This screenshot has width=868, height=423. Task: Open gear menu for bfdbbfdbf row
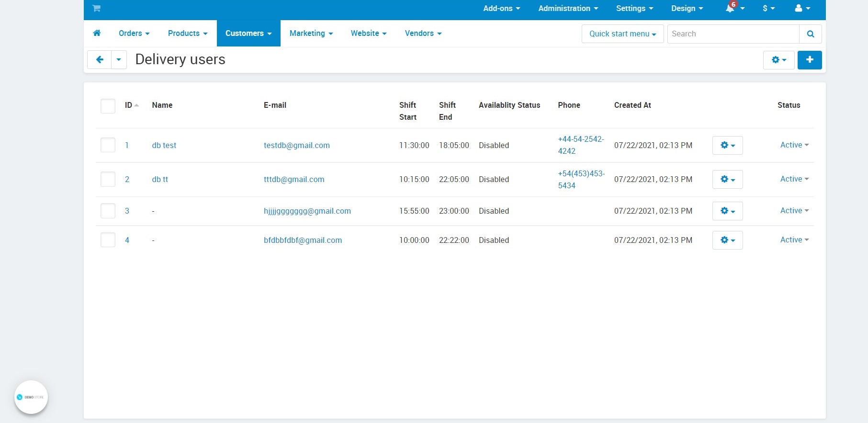[727, 240]
